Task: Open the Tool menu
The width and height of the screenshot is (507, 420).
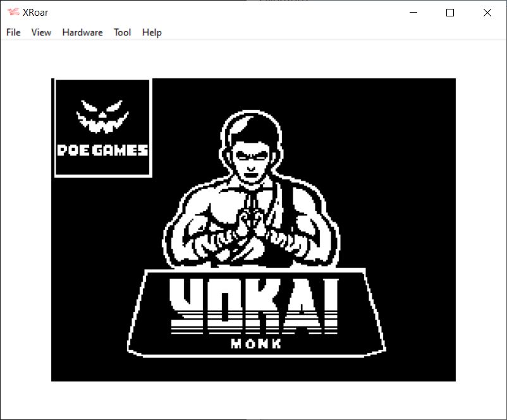Action: point(122,32)
